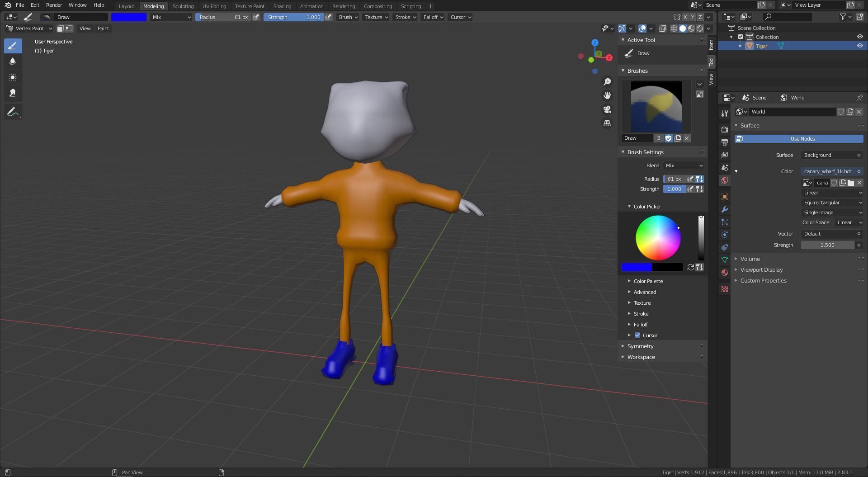Expand the Color Palette section
The width and height of the screenshot is (868, 477).
[648, 281]
